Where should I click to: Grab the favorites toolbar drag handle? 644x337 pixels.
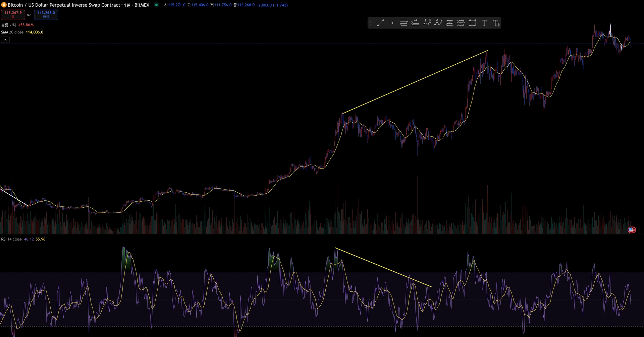371,23
